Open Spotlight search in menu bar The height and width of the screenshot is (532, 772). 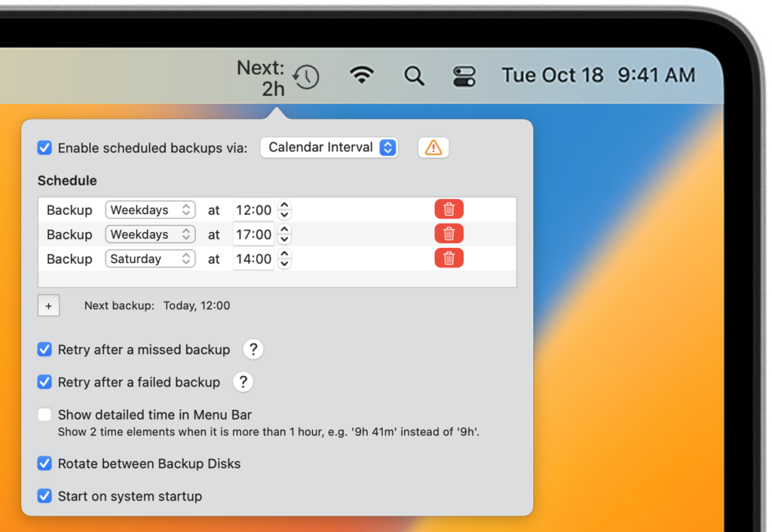414,76
